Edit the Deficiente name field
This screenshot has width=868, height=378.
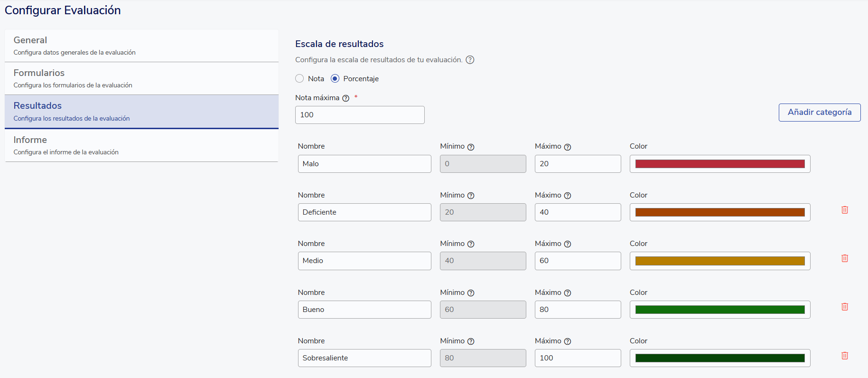[364, 212]
